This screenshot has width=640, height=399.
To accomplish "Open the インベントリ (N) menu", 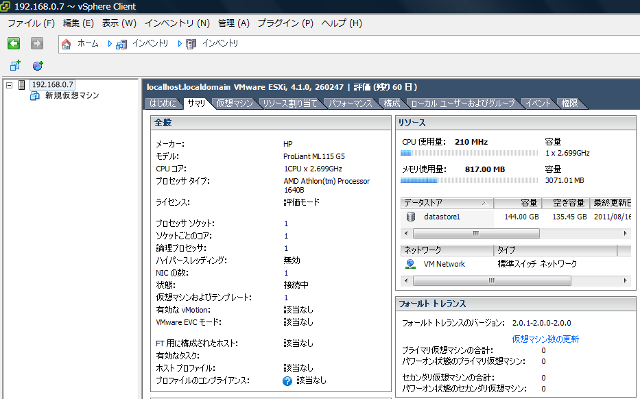I will [177, 23].
